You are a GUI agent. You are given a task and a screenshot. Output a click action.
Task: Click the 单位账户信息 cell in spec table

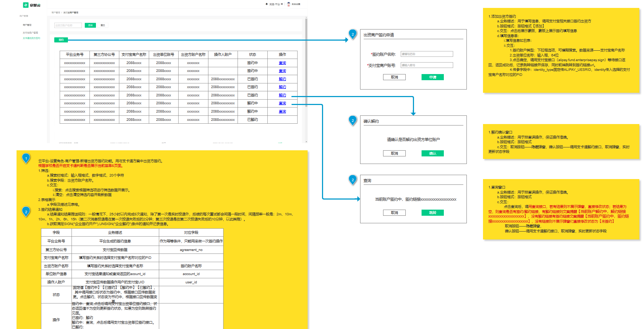coord(56,274)
